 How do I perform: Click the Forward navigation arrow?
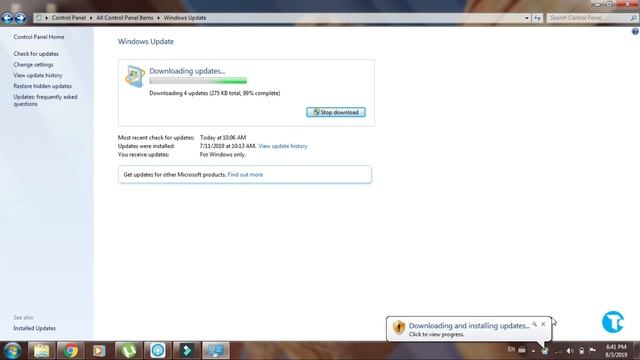point(20,18)
